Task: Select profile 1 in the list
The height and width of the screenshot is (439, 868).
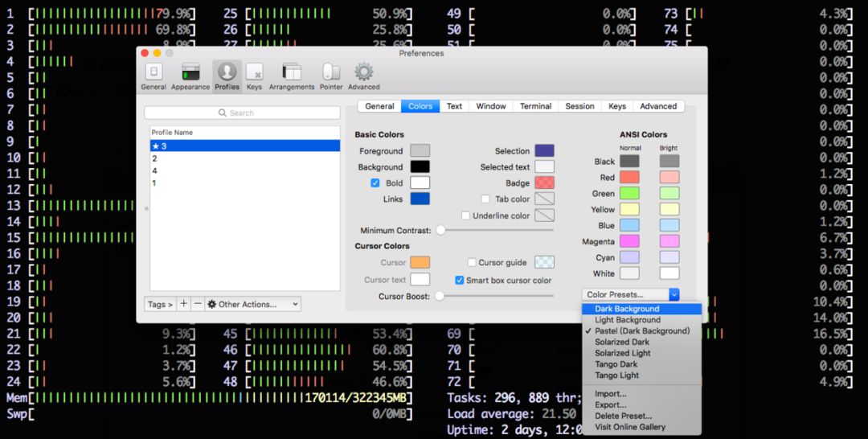Action: [244, 183]
